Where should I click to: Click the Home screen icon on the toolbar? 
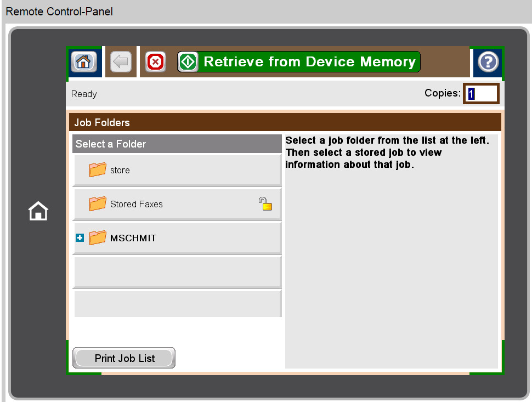pos(83,61)
